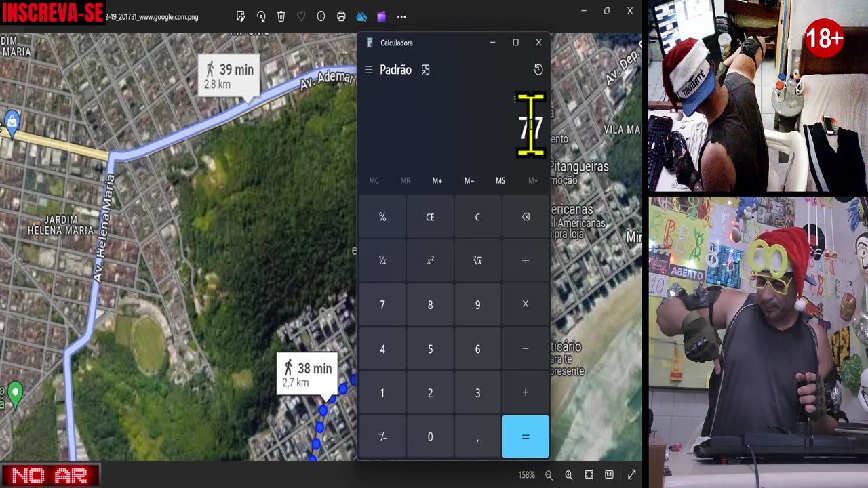Click digit 3 on the calculator keypad

click(x=477, y=392)
